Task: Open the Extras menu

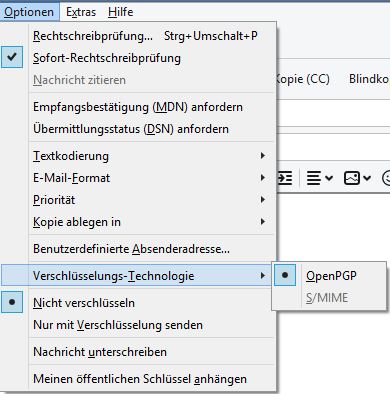Action: (x=81, y=12)
